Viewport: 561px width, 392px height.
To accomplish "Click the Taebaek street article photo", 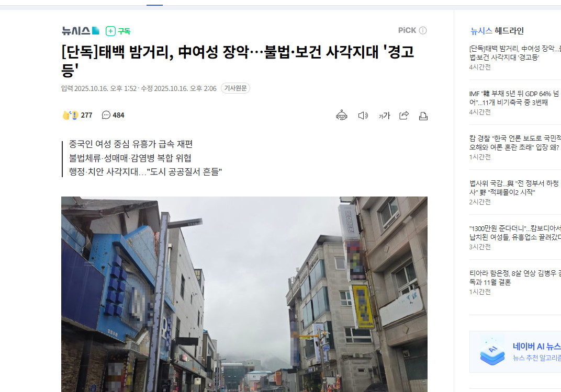I will 244,294.
